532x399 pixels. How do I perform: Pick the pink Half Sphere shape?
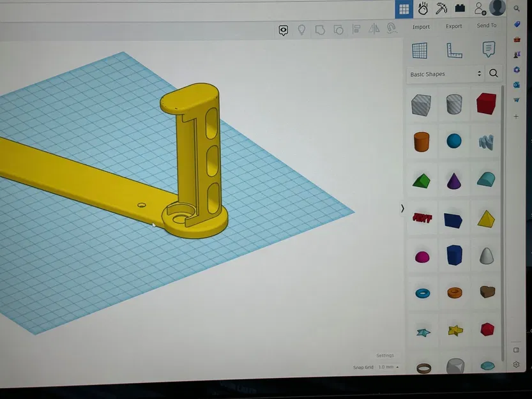click(422, 257)
